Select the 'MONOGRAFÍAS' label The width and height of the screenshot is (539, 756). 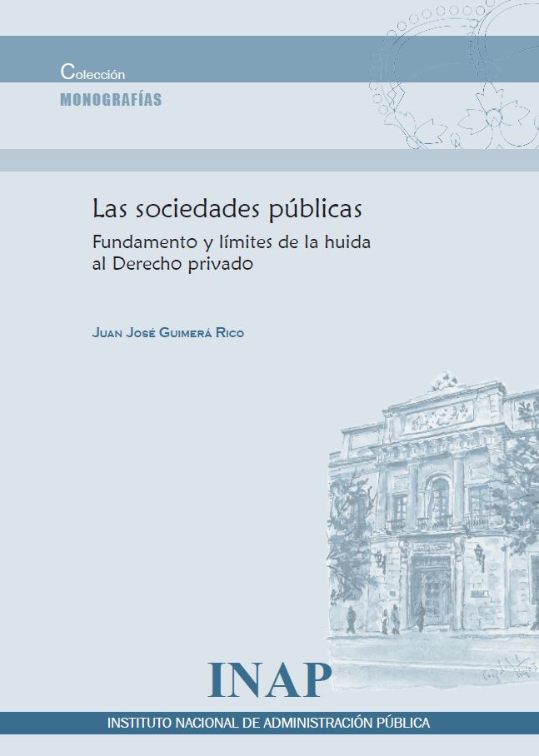pyautogui.click(x=111, y=100)
